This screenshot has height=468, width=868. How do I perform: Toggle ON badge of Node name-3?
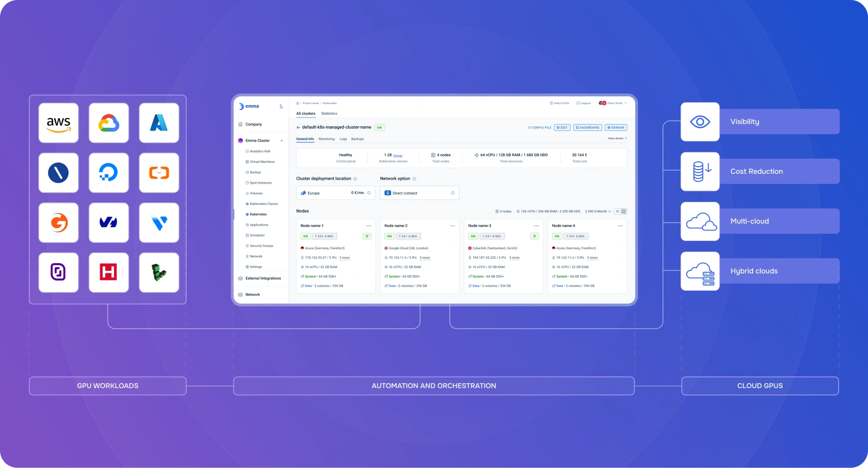click(474, 236)
